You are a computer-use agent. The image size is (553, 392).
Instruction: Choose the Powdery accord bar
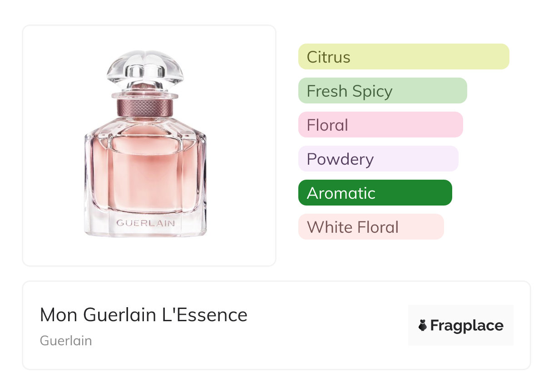(x=378, y=159)
